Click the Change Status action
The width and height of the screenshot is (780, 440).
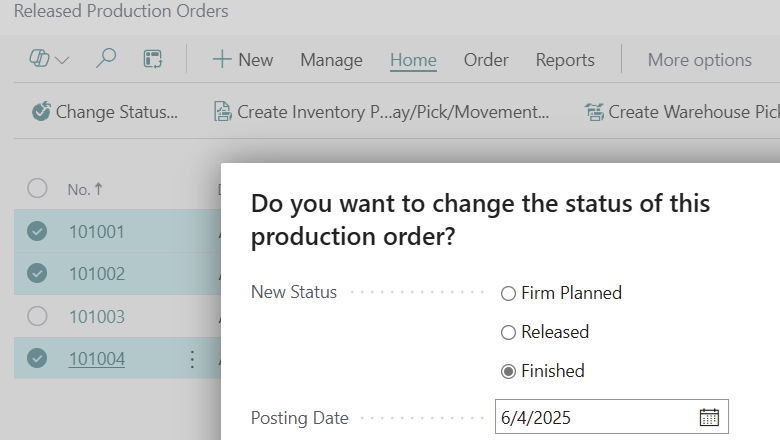tap(105, 112)
